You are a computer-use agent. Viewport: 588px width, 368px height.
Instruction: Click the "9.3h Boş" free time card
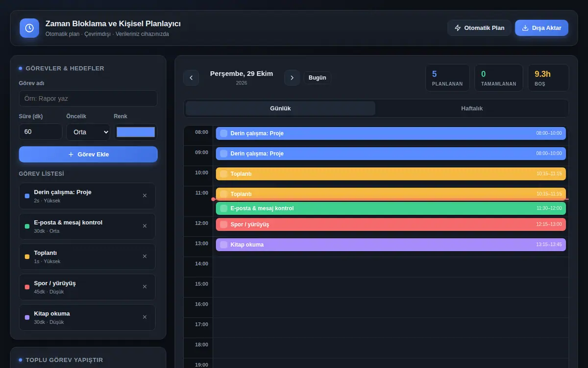coord(548,78)
